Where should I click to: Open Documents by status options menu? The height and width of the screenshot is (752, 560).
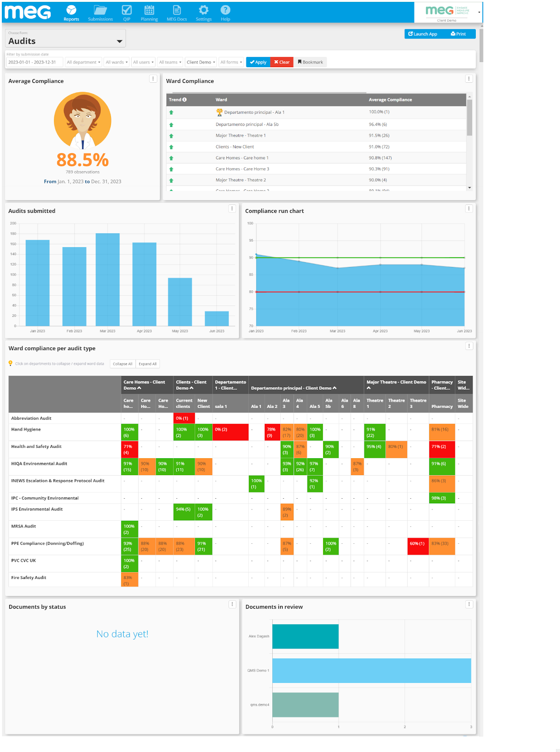[x=232, y=604]
